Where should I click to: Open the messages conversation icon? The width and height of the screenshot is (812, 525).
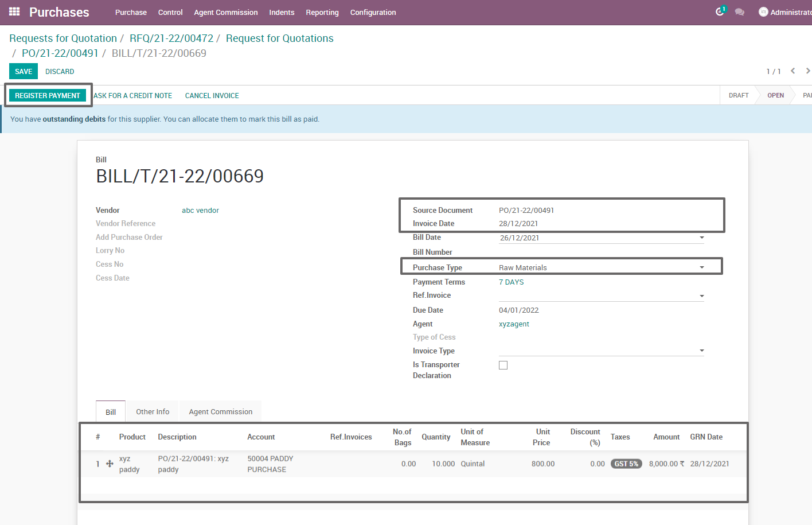740,11
